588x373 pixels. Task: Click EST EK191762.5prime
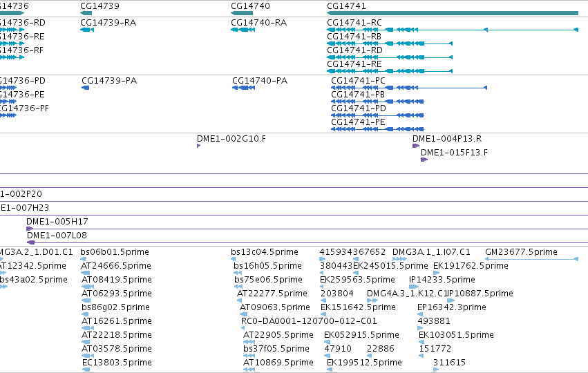471,266
